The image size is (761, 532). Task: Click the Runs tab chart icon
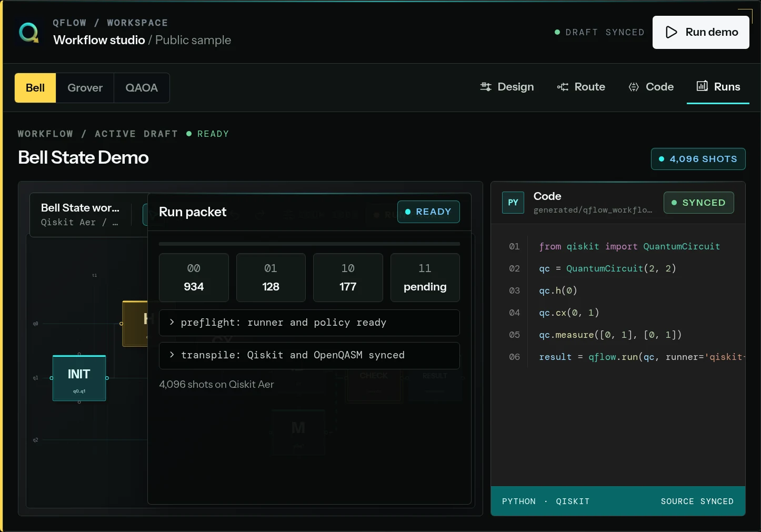pos(702,86)
